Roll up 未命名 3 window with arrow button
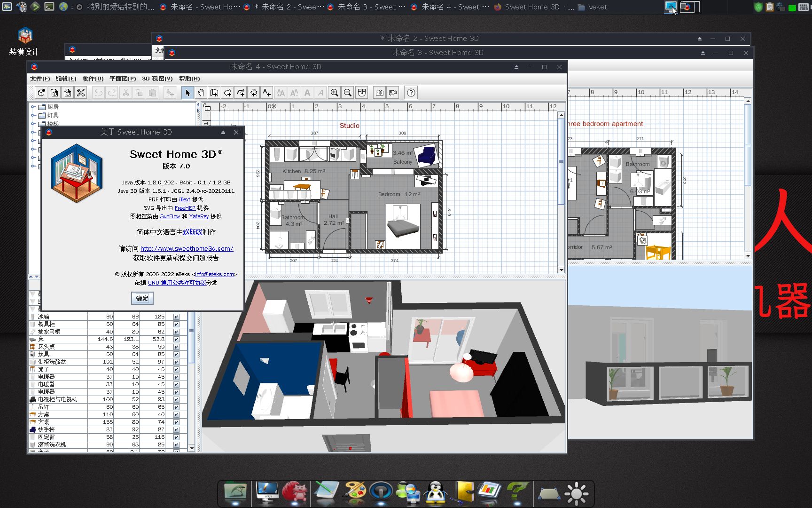 (x=703, y=53)
